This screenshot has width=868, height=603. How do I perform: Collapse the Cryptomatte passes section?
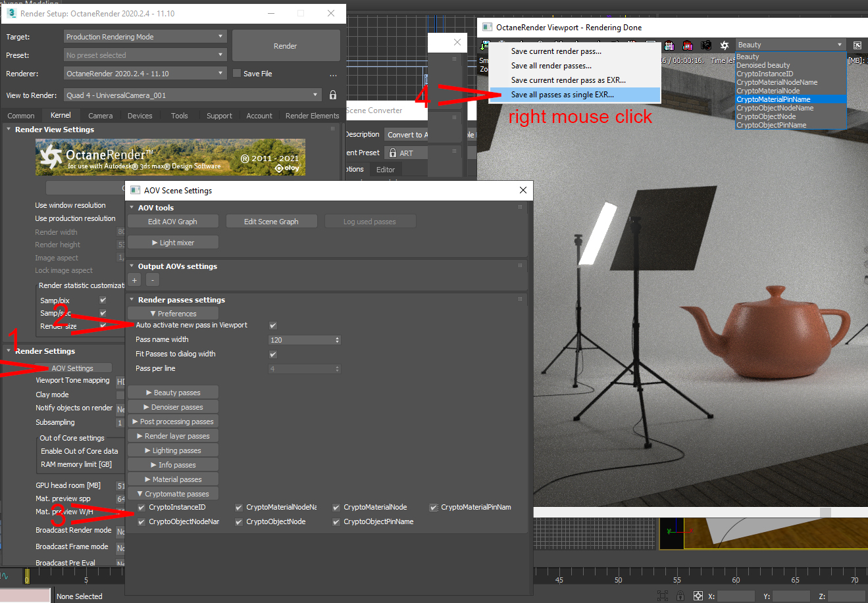[173, 494]
